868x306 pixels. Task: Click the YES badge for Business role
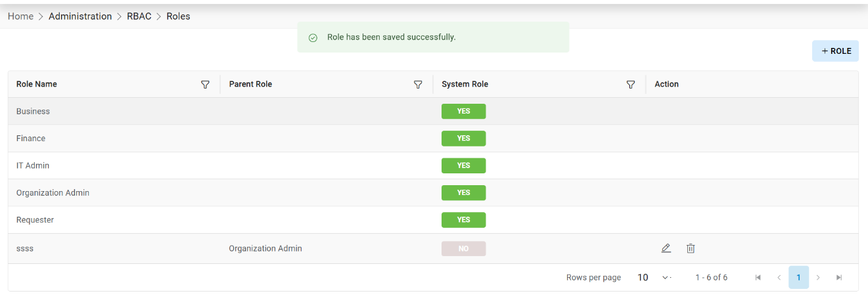click(463, 112)
